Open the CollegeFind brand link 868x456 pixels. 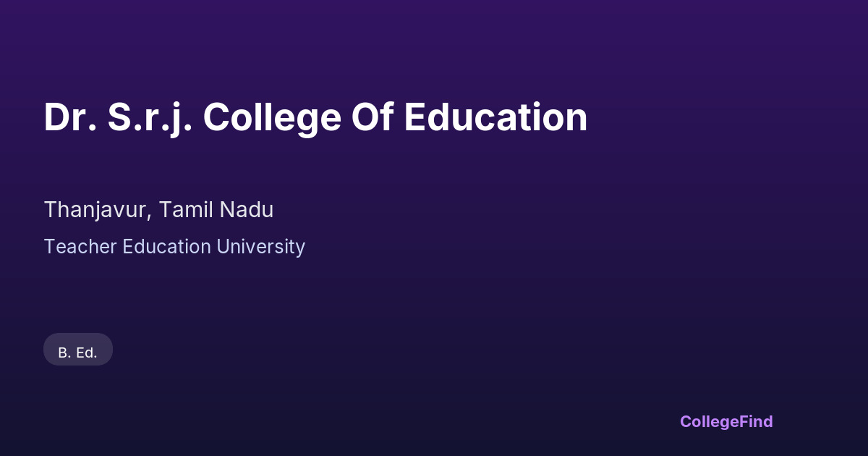pos(726,421)
